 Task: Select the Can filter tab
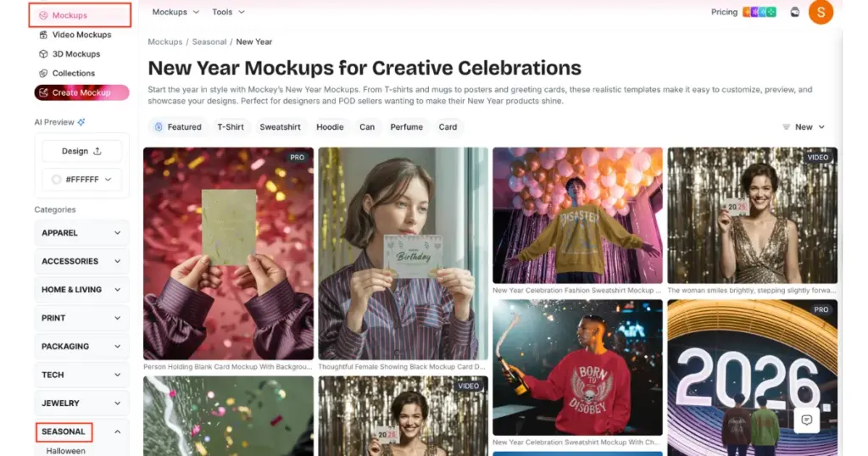click(x=367, y=127)
